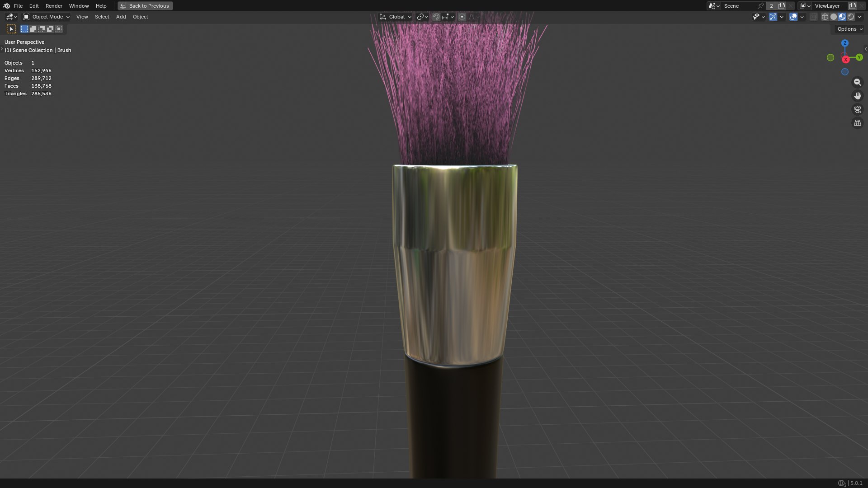Toggle viewport gizmos display
Screen dimensions: 868x488
tap(773, 17)
